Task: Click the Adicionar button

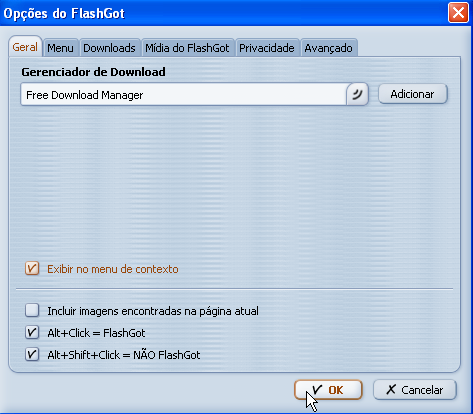Action: [413, 94]
